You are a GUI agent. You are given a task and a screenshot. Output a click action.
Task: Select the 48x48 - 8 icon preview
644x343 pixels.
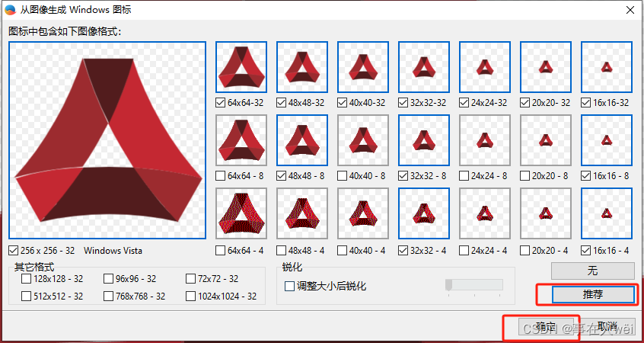302,140
